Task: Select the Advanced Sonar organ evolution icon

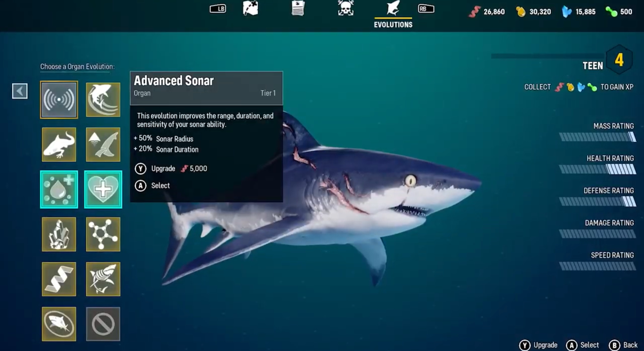Action: [59, 100]
